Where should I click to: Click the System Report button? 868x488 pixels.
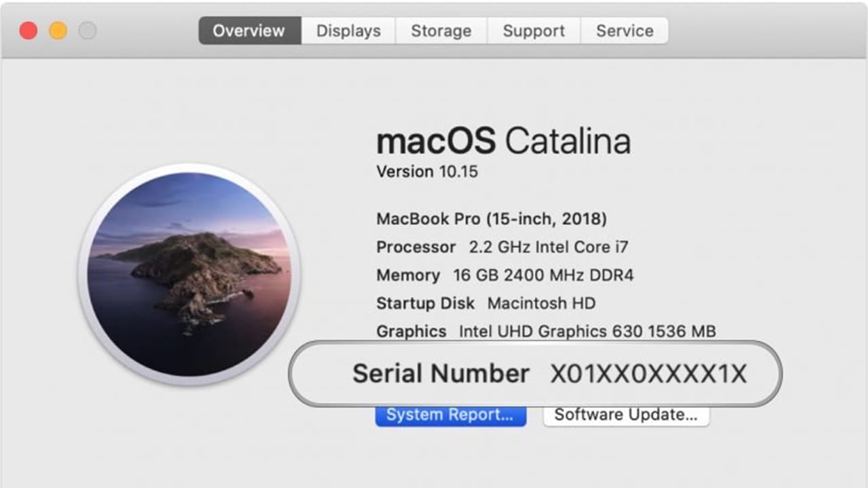(450, 415)
